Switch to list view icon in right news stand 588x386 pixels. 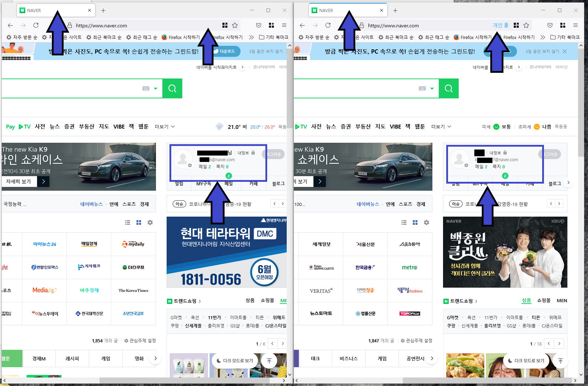pyautogui.click(x=404, y=222)
